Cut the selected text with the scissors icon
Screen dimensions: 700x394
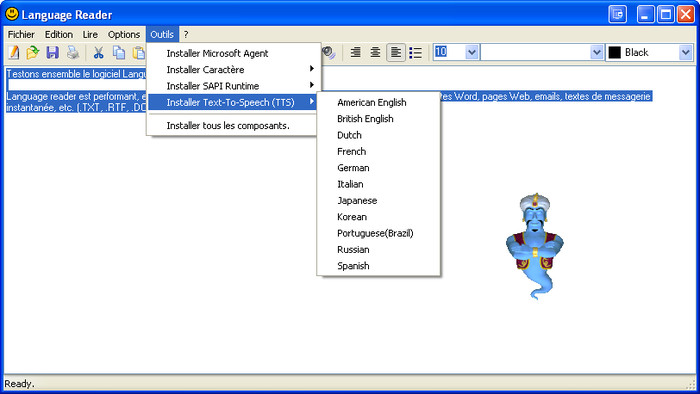tap(98, 53)
